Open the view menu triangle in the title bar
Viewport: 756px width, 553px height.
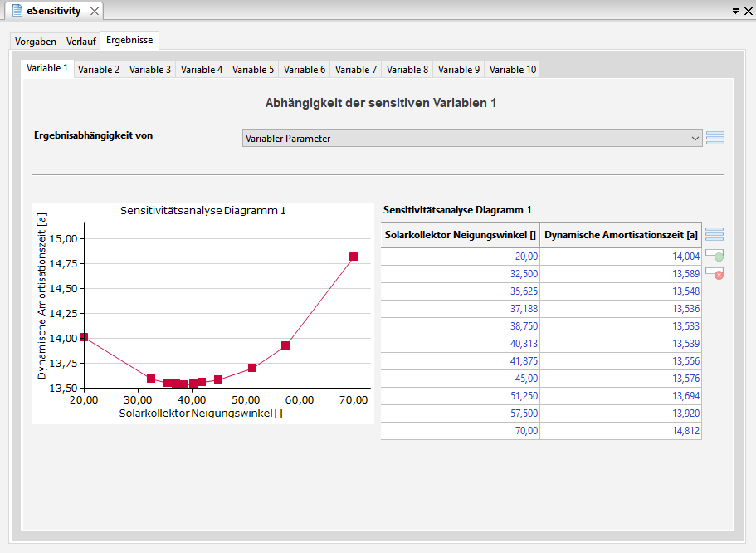tap(736, 11)
